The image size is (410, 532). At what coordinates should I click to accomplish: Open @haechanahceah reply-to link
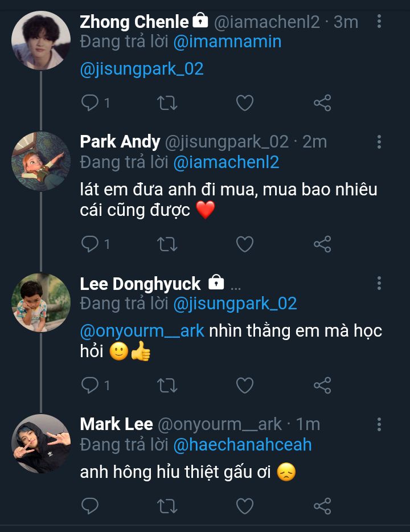242,444
